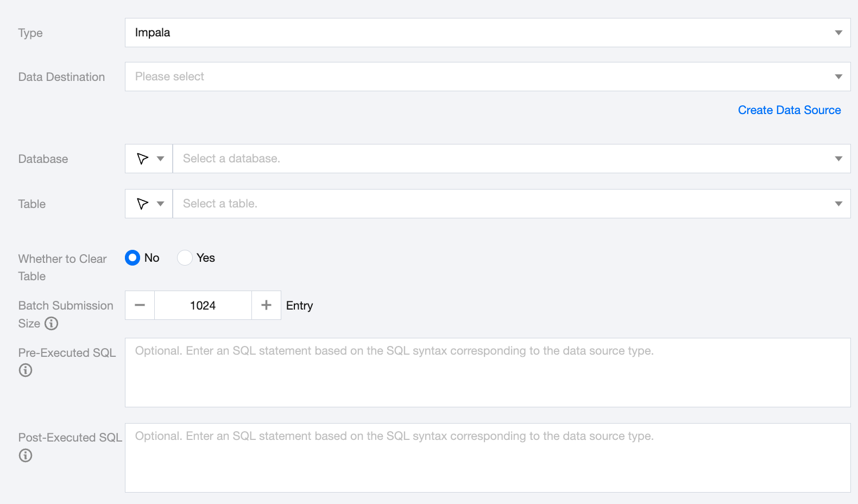Expand the Database mode selector arrow

point(160,159)
